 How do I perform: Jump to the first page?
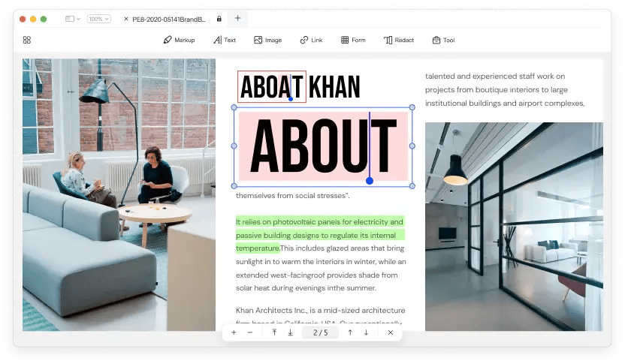click(x=274, y=332)
